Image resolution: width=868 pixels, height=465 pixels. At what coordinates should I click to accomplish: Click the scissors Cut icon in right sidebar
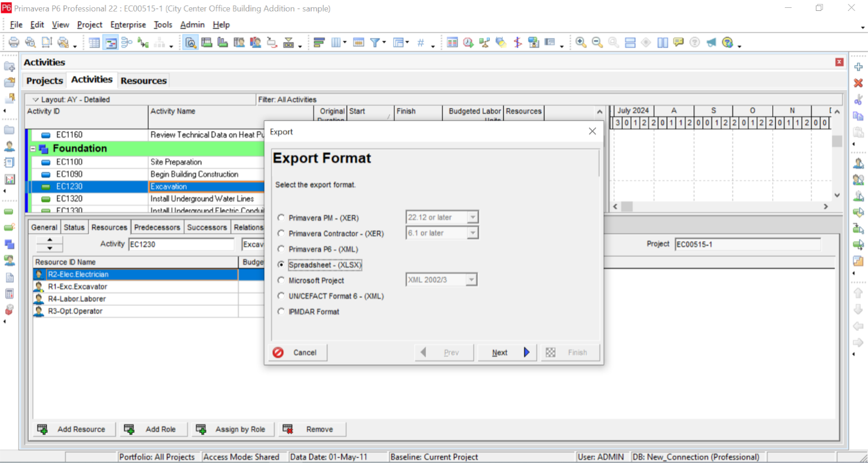tap(858, 100)
